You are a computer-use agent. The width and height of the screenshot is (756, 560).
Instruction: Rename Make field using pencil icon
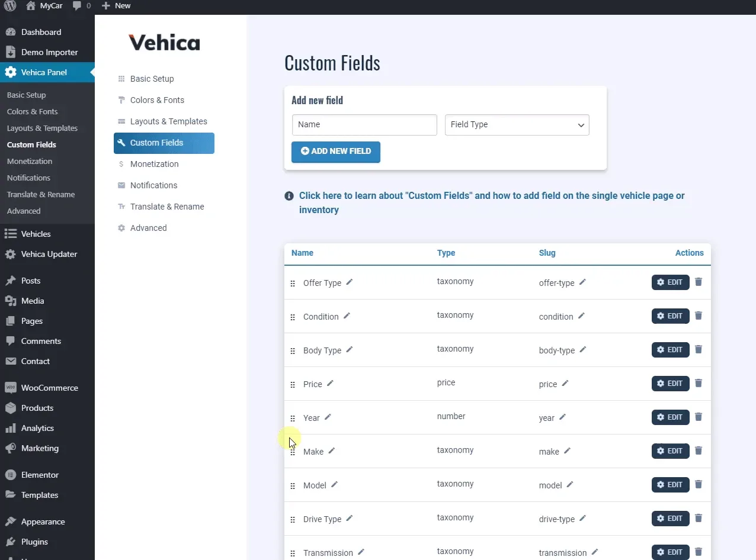[x=332, y=450]
